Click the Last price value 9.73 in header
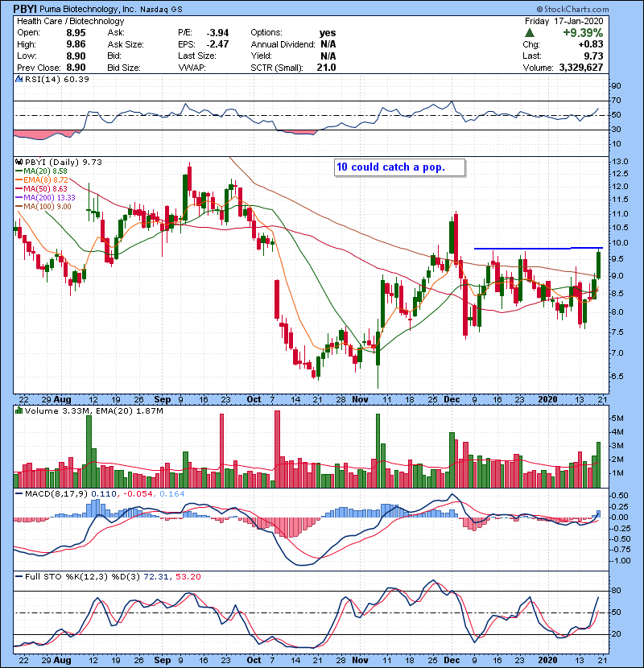 point(593,56)
